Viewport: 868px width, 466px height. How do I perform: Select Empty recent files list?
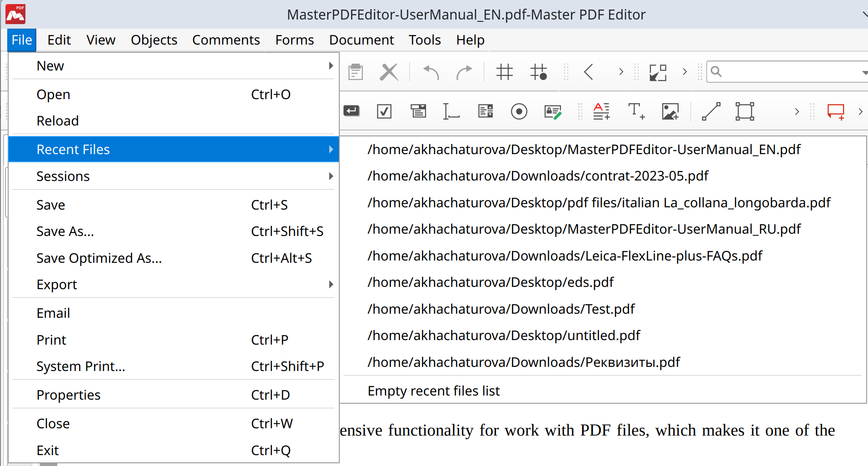point(602,391)
